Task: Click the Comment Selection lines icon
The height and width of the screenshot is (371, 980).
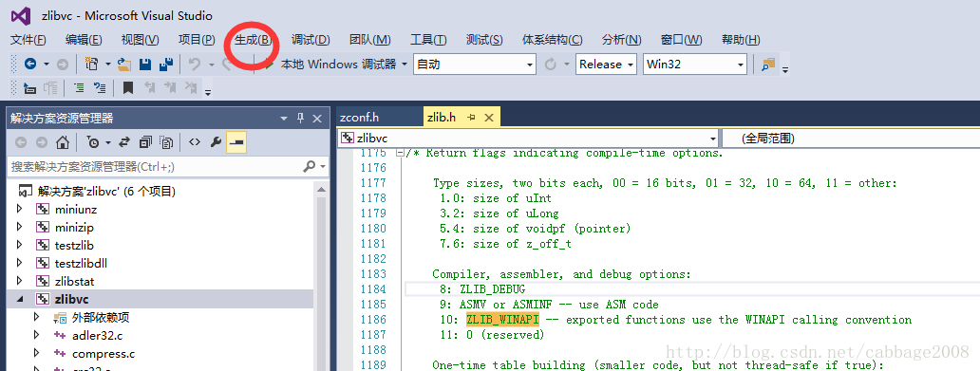Action: (80, 87)
